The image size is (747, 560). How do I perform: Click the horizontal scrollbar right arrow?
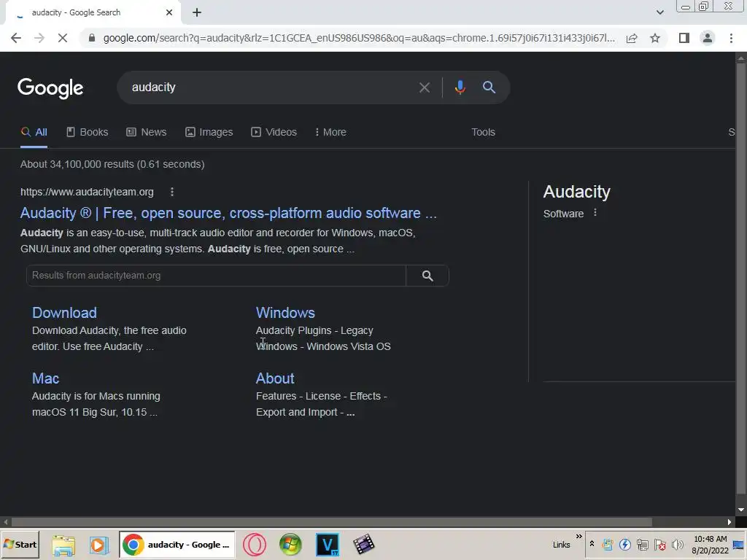[x=729, y=522]
